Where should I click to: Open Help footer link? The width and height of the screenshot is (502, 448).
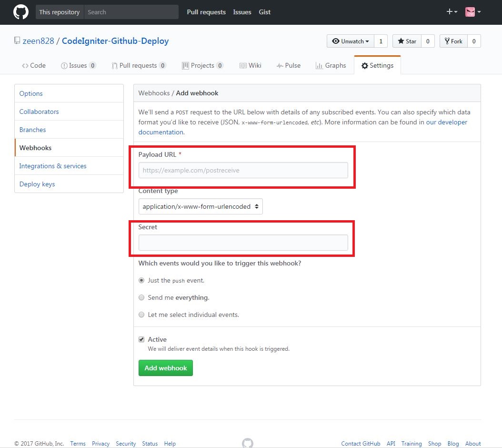coord(170,444)
